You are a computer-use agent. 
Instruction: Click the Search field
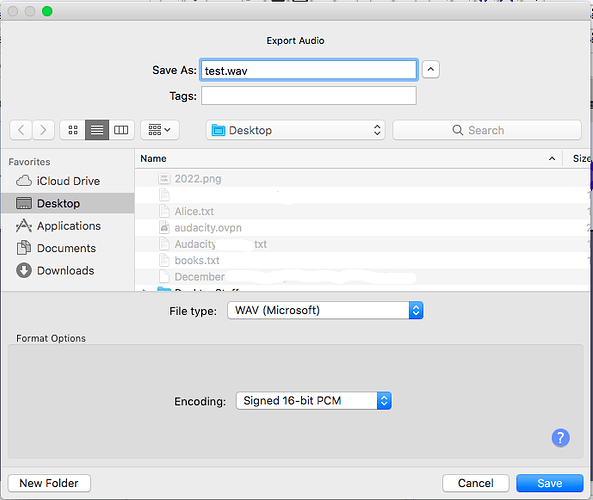(x=487, y=130)
